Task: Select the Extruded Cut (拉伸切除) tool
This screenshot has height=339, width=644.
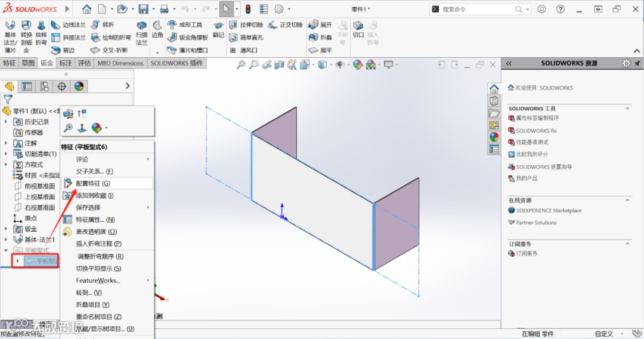Action: pos(246,24)
